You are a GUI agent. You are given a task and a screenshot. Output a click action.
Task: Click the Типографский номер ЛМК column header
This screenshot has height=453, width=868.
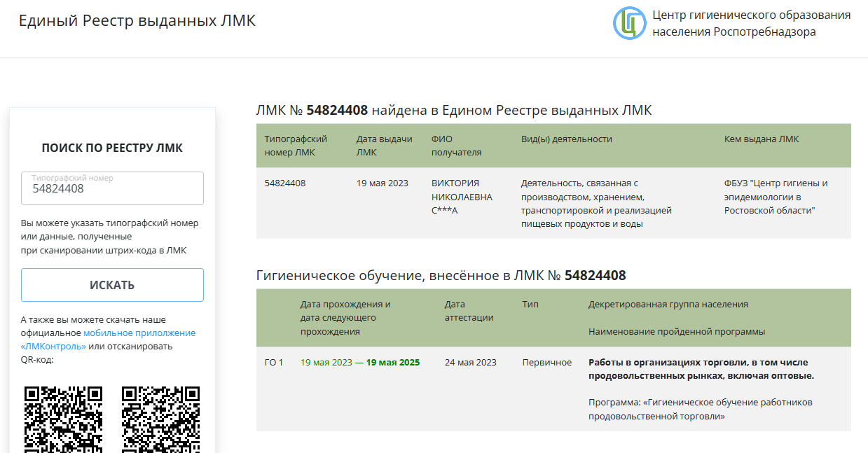point(296,146)
